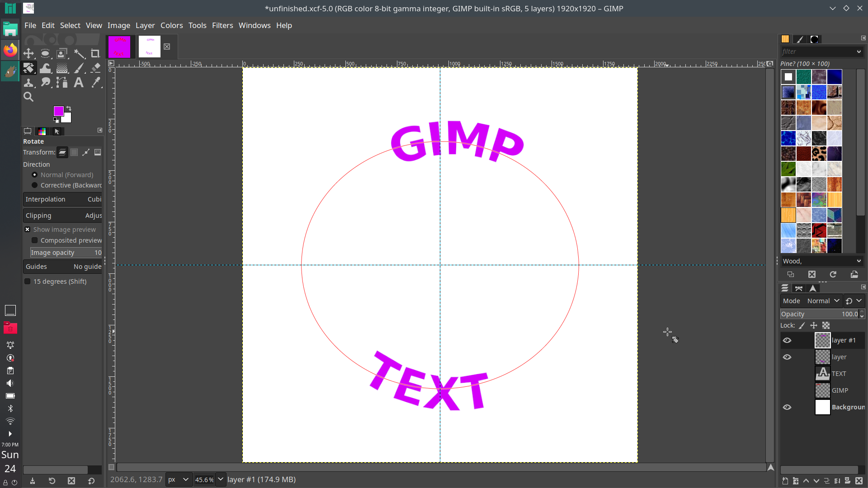Image resolution: width=868 pixels, height=488 pixels.
Task: Open the pattern filter dropdown arrow
Action: point(859,52)
